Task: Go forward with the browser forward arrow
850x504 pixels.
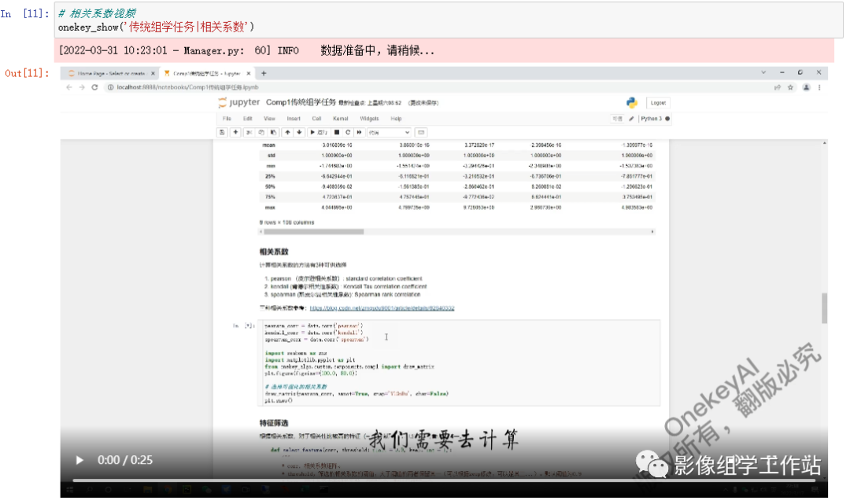Action: pos(82,87)
